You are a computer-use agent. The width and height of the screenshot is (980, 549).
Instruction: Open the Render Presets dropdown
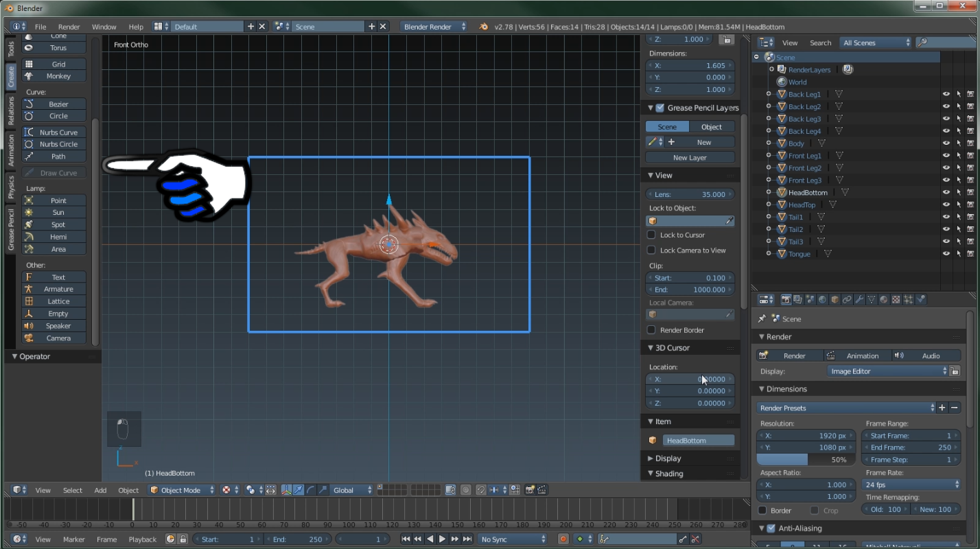(846, 408)
